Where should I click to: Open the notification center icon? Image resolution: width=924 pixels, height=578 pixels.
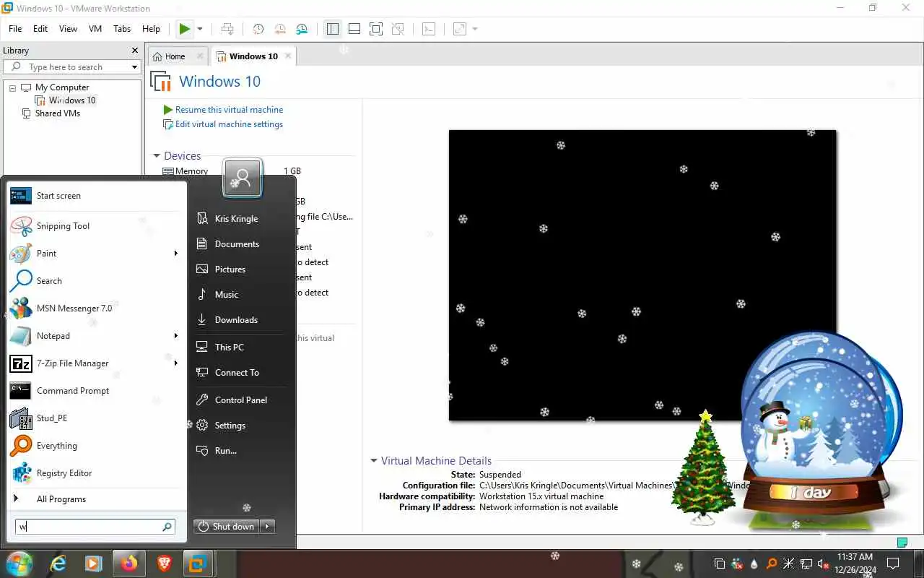point(893,564)
